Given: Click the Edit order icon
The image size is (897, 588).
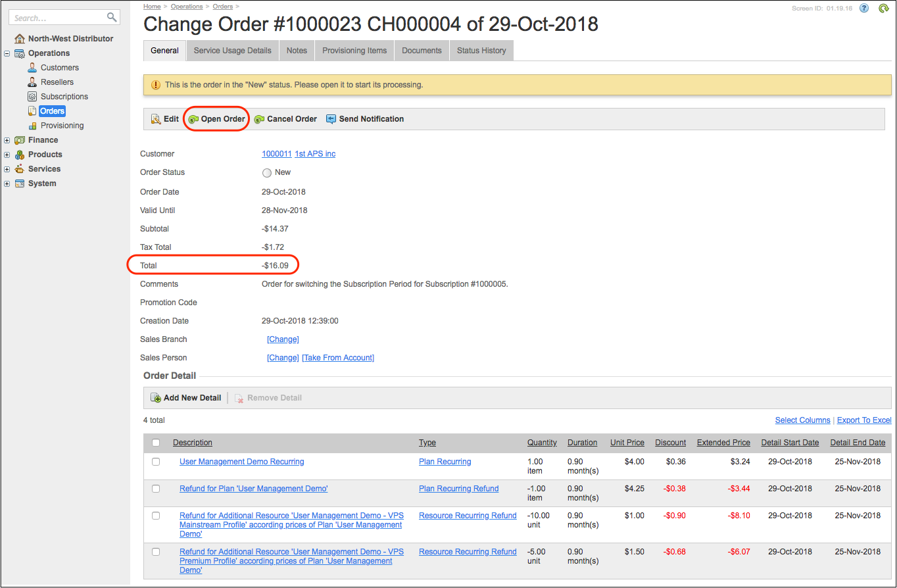Looking at the screenshot, I should pyautogui.click(x=156, y=119).
